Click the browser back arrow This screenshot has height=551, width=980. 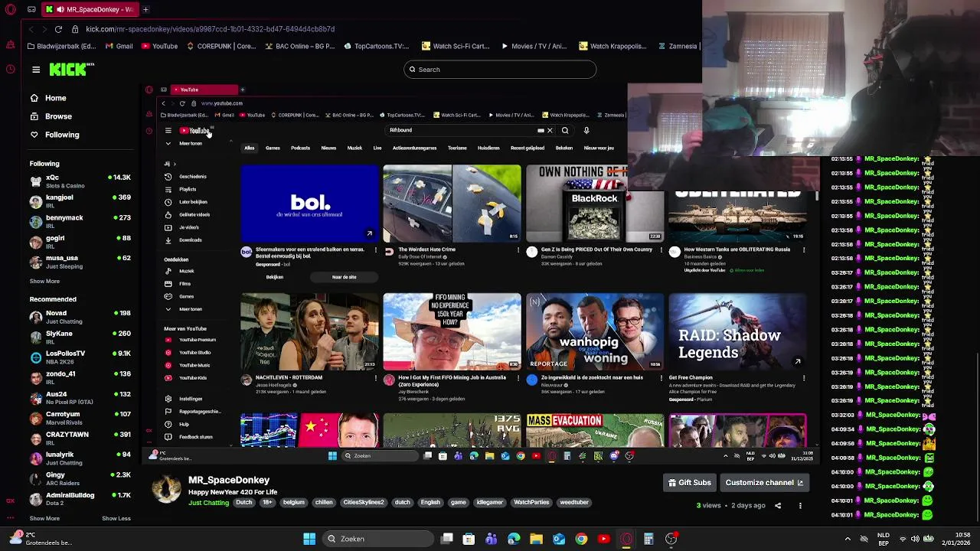coord(31,29)
